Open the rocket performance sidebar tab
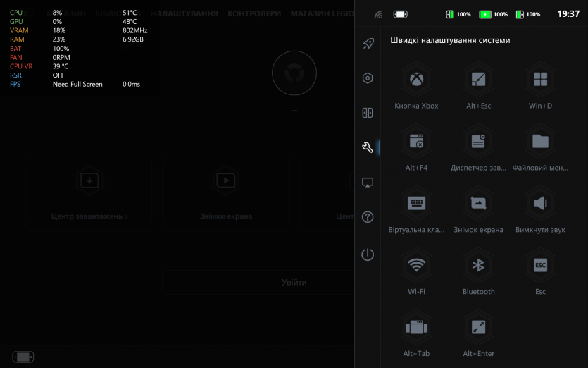The width and height of the screenshot is (588, 368). (x=368, y=44)
